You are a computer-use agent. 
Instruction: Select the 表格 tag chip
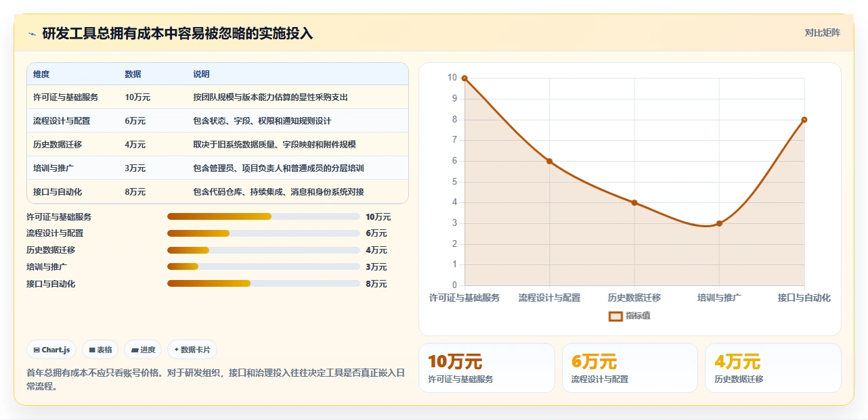click(x=100, y=350)
